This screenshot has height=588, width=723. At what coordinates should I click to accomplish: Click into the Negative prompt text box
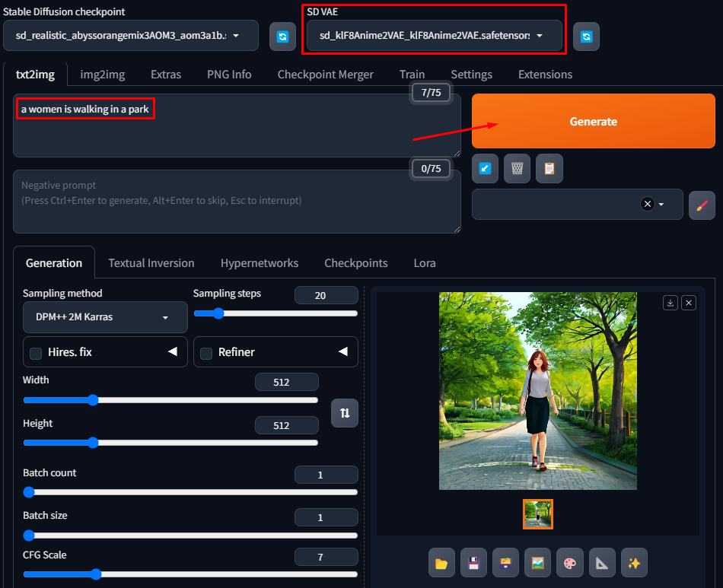click(236, 202)
